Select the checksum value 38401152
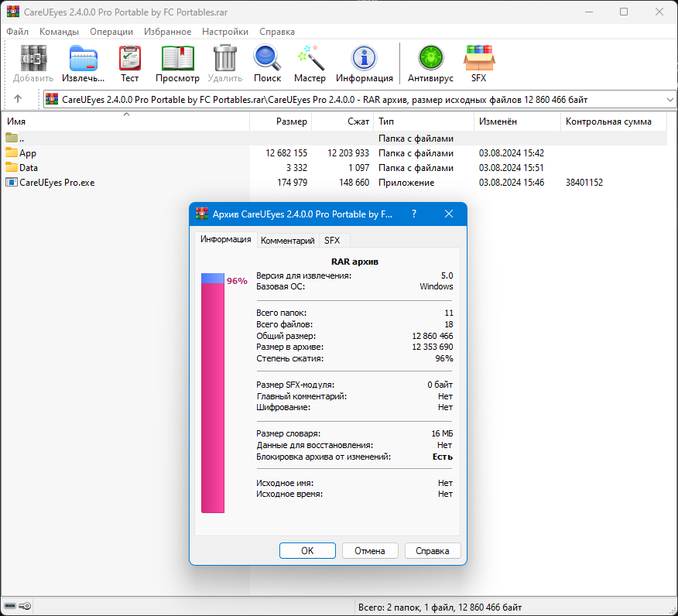Screen dimensions: 678x616 584,183
